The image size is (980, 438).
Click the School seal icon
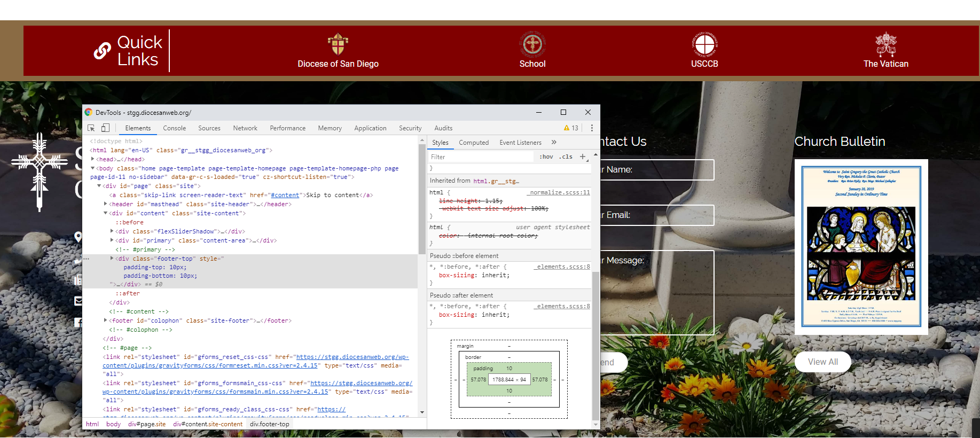tap(532, 44)
